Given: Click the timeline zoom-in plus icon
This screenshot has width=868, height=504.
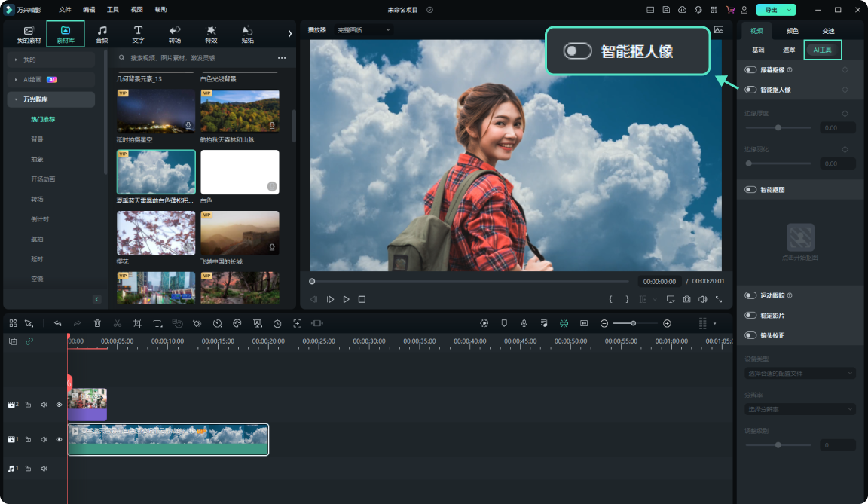Looking at the screenshot, I should 667,323.
